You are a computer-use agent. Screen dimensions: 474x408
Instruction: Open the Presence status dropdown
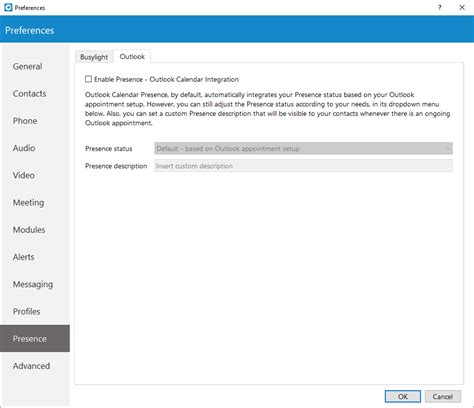pos(303,148)
